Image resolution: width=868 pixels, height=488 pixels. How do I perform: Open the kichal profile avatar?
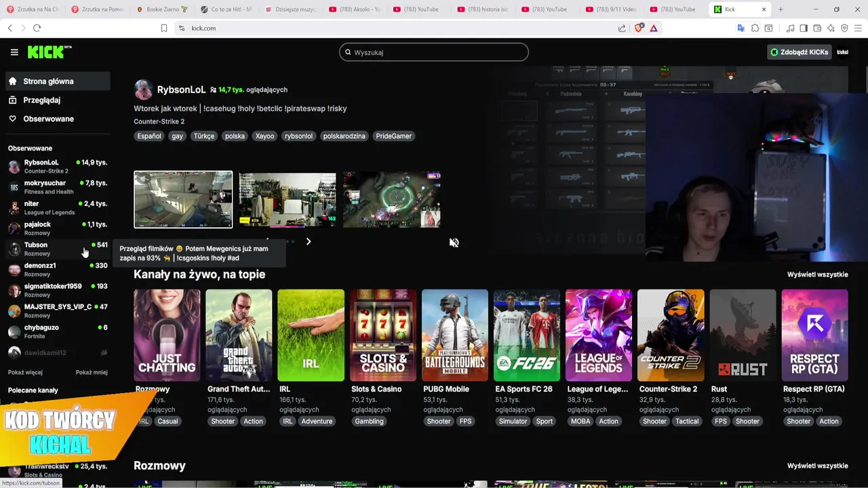(x=842, y=52)
